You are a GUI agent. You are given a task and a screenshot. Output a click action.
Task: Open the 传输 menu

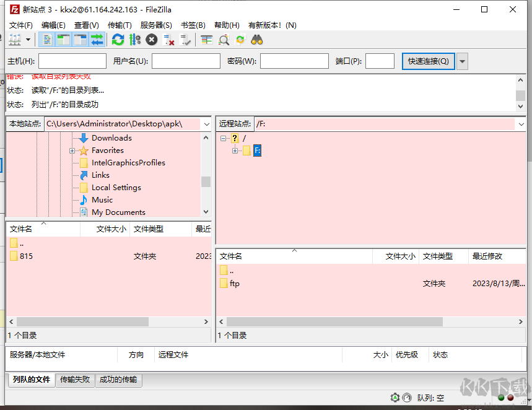click(x=120, y=25)
